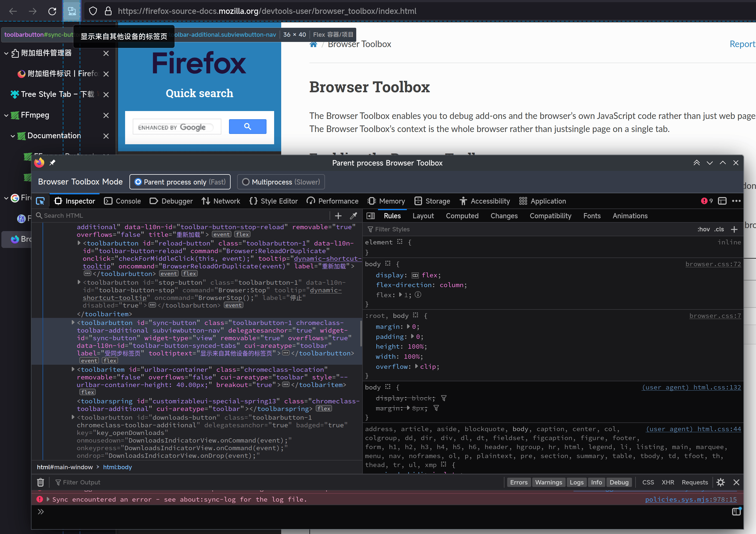This screenshot has height=534, width=756.
Task: Switch to the Changes sidebar tab
Action: coord(504,216)
